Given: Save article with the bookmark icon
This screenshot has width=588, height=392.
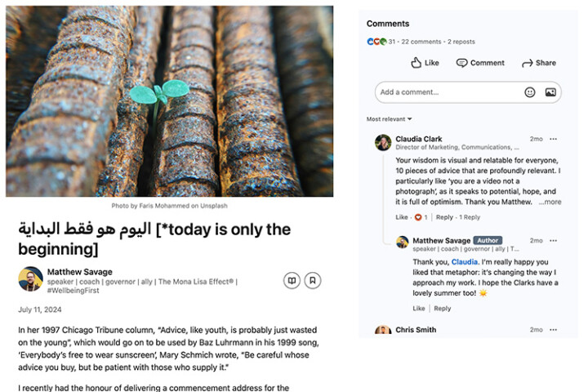Looking at the screenshot, I should (312, 280).
